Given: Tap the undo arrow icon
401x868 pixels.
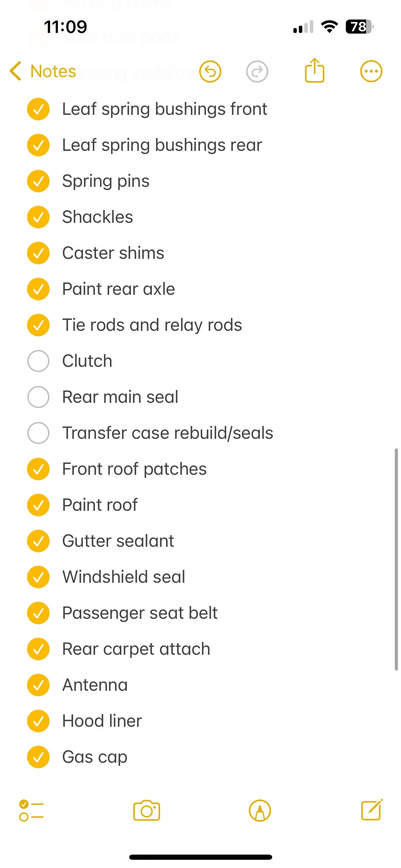Looking at the screenshot, I should pos(210,71).
